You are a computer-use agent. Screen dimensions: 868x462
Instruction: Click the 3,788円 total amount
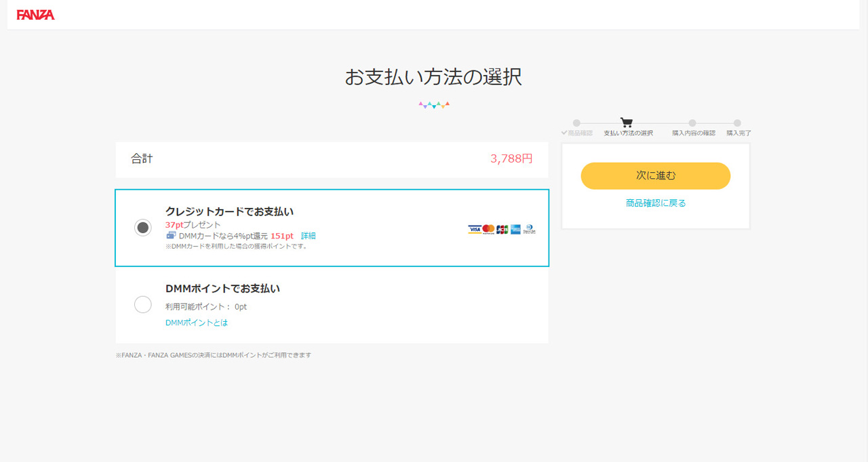click(511, 159)
